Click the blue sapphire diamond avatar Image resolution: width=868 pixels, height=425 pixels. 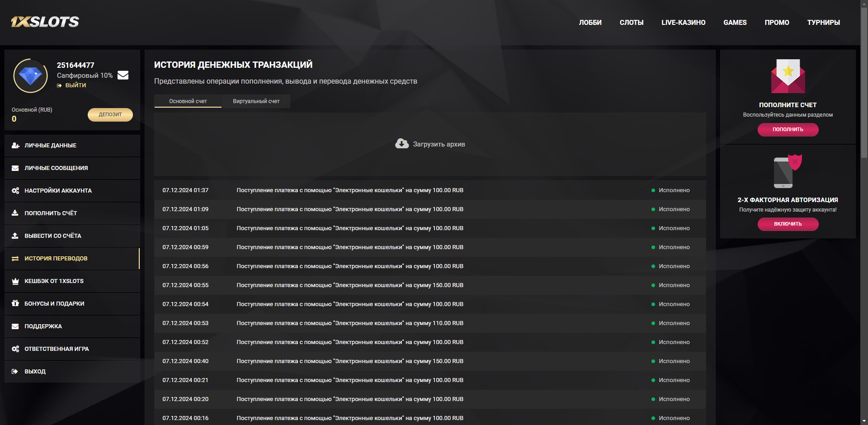(x=31, y=76)
